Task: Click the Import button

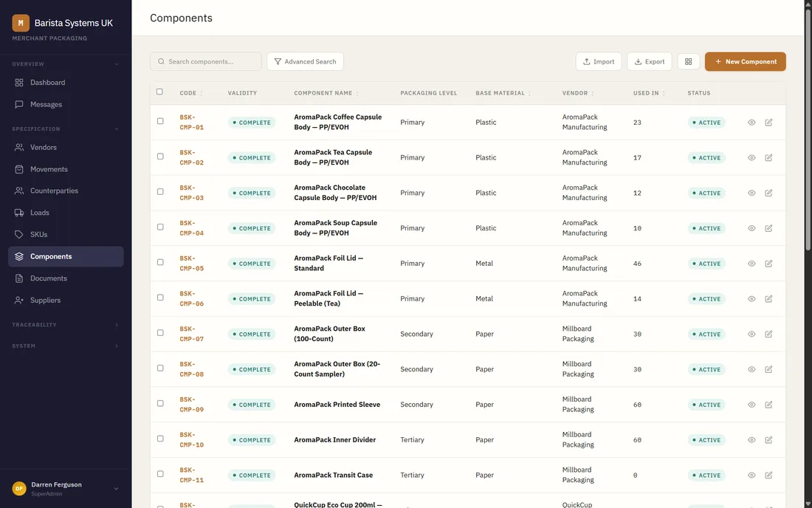Action: pyautogui.click(x=599, y=61)
